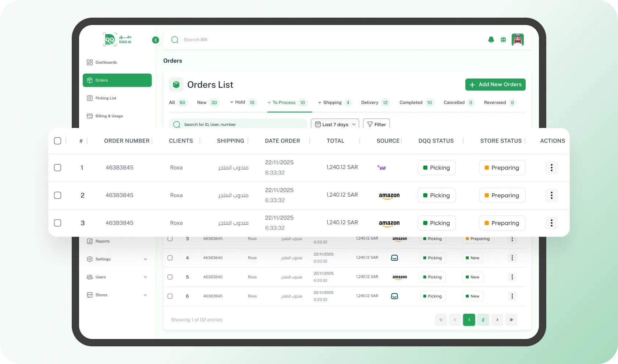Go to page 2 of the orders list
This screenshot has height=364, width=618.
point(483,320)
